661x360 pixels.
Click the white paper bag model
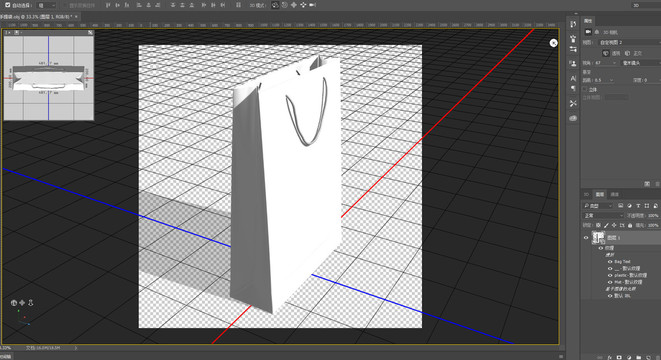(x=287, y=185)
